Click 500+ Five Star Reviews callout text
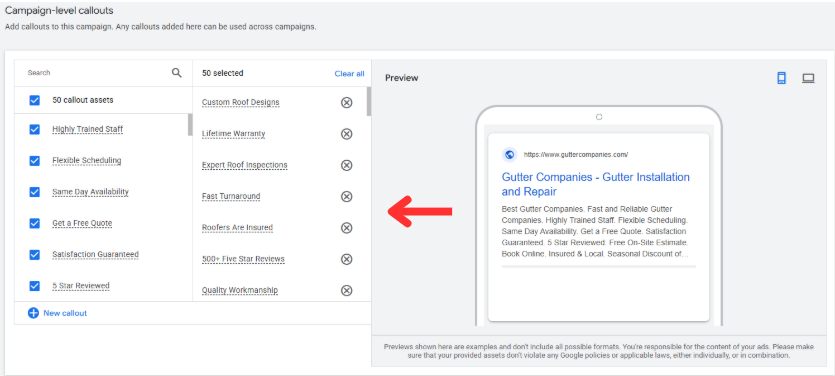Viewport: 835px width, 376px height. pyautogui.click(x=243, y=259)
